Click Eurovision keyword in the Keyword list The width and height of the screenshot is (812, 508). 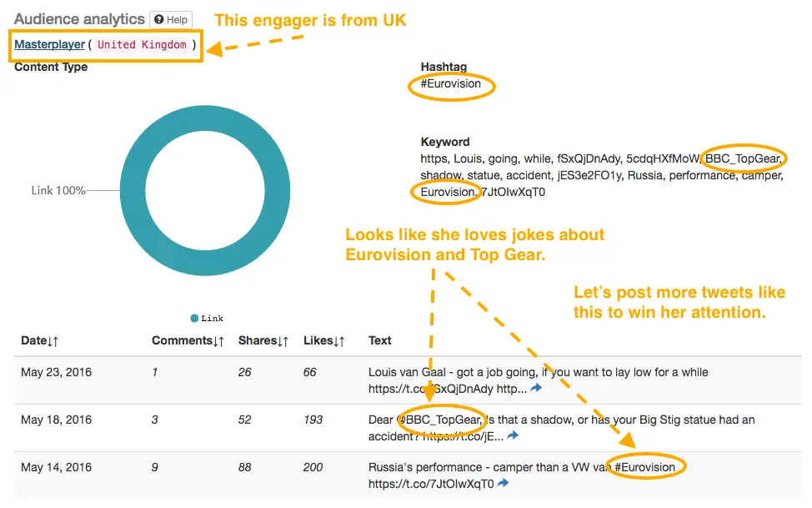coord(447,192)
